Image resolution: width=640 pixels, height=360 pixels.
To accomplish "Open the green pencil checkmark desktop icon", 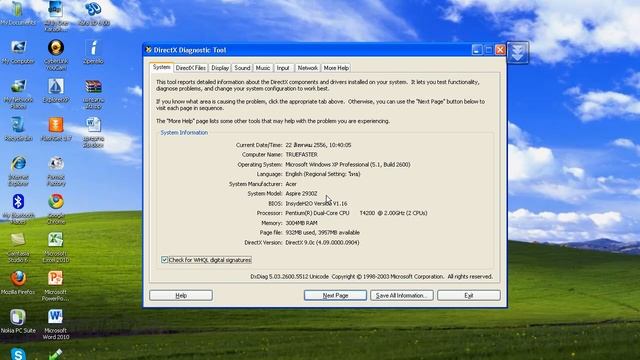I will [x=56, y=354].
